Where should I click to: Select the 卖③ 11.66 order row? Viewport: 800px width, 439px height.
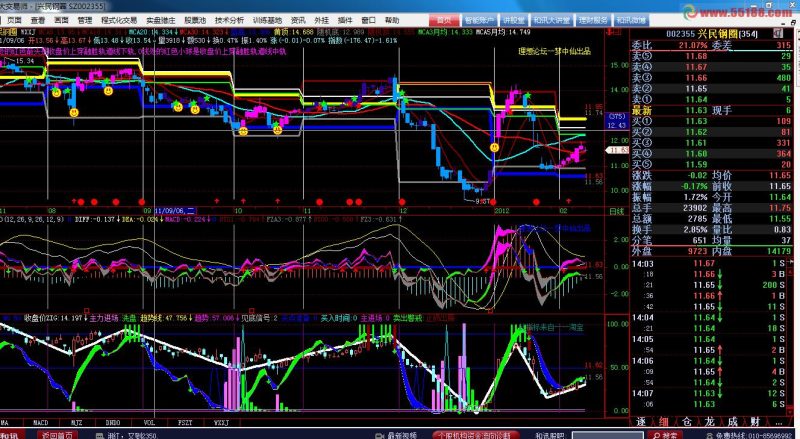click(713, 78)
